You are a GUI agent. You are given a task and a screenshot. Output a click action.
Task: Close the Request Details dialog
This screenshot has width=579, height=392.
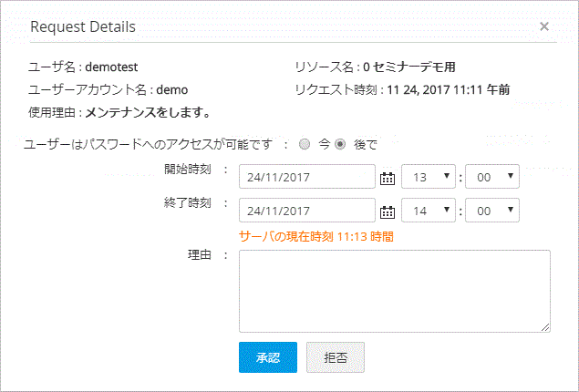pos(544,26)
